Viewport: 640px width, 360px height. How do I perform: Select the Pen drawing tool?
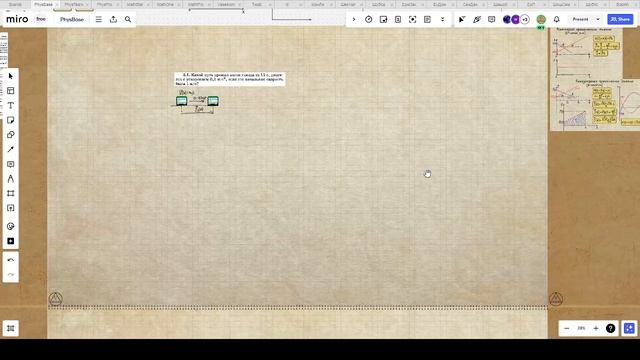click(11, 179)
